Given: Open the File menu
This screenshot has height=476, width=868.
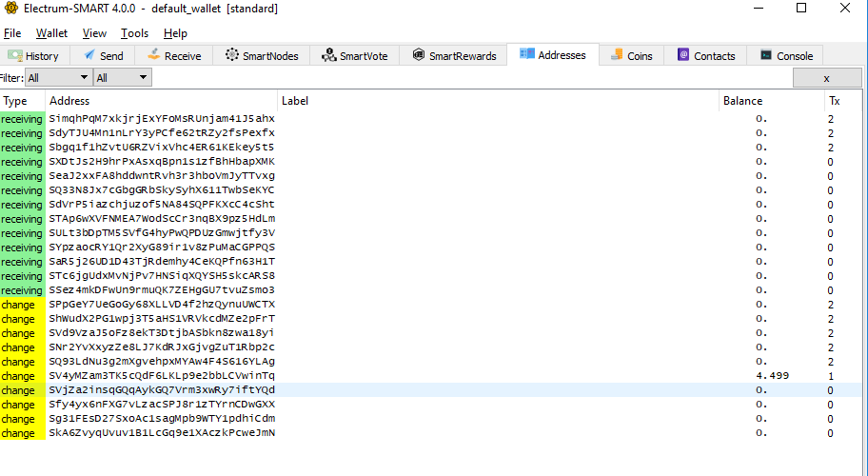Looking at the screenshot, I should (x=12, y=33).
